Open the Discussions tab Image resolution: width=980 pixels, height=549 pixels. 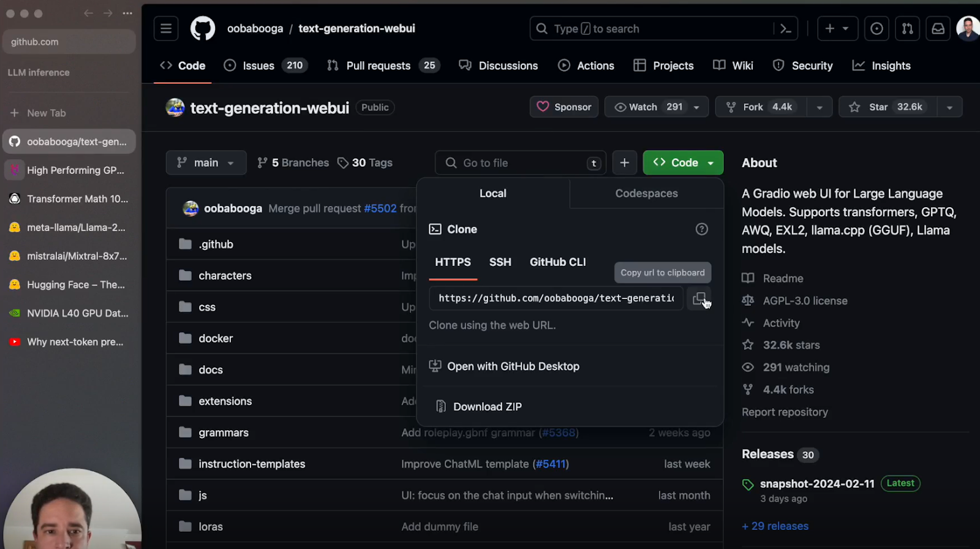point(499,66)
